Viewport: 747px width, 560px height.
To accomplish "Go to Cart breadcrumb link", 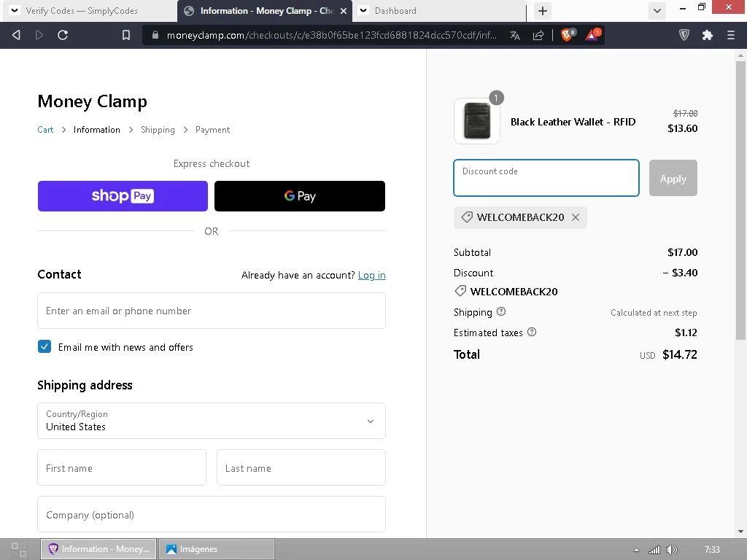I will point(45,130).
